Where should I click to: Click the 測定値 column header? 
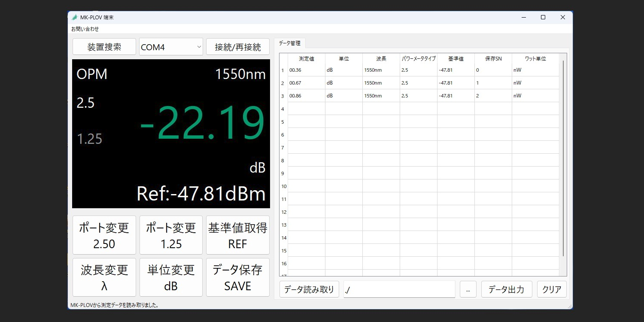tap(307, 59)
